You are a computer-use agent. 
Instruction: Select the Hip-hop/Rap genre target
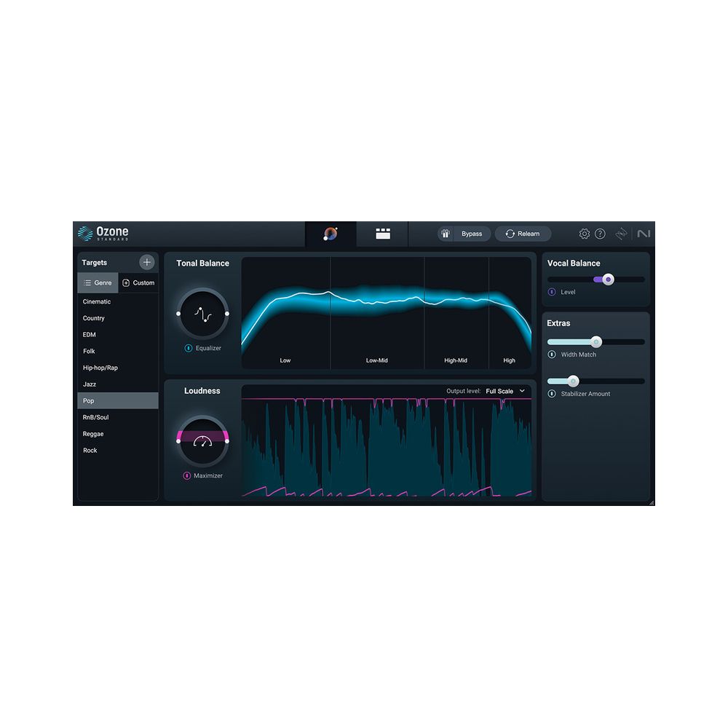pyautogui.click(x=99, y=368)
